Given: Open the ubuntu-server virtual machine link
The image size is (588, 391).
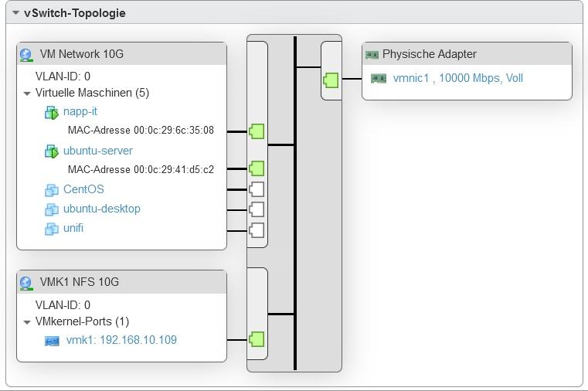Looking at the screenshot, I should (98, 151).
